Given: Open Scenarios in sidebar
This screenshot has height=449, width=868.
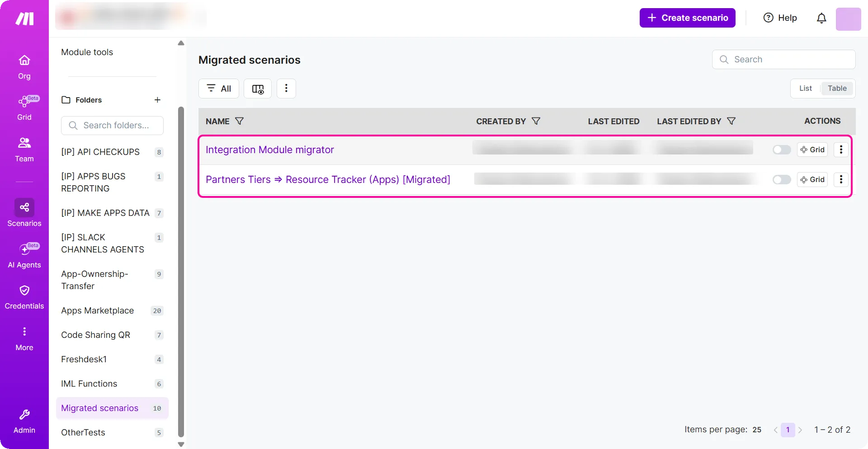Looking at the screenshot, I should pos(24,213).
